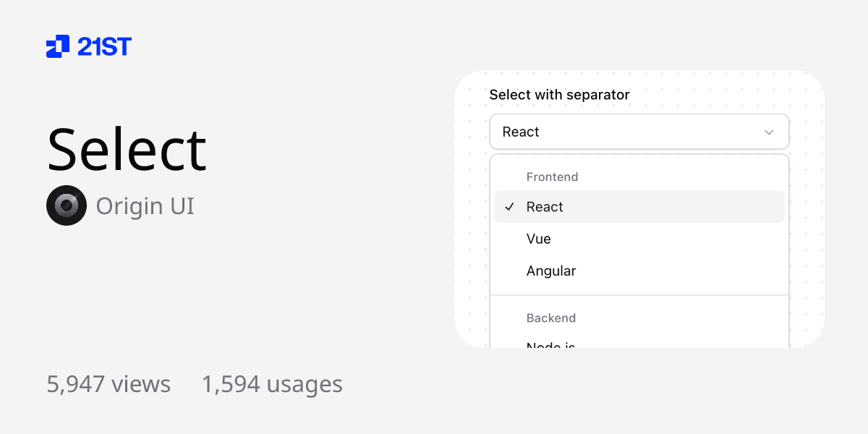Choose Vue as the framework
The width and height of the screenshot is (868, 434).
539,239
